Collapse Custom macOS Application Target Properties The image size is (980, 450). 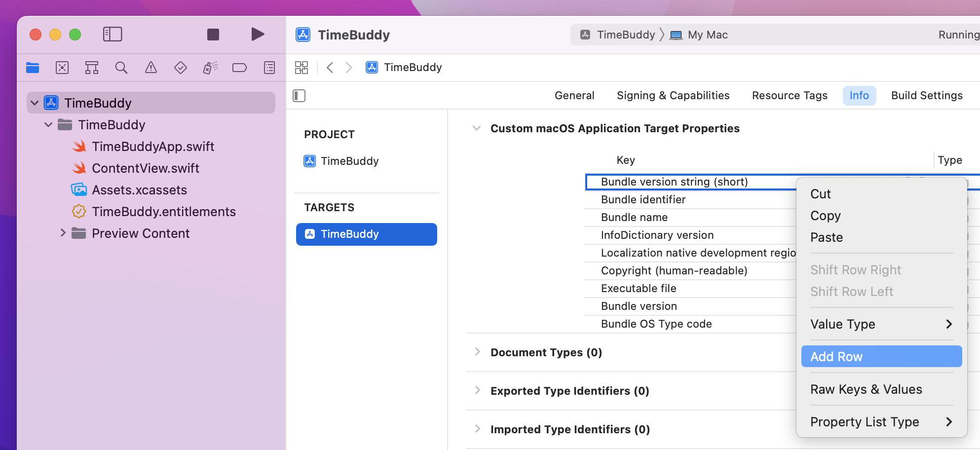[477, 128]
